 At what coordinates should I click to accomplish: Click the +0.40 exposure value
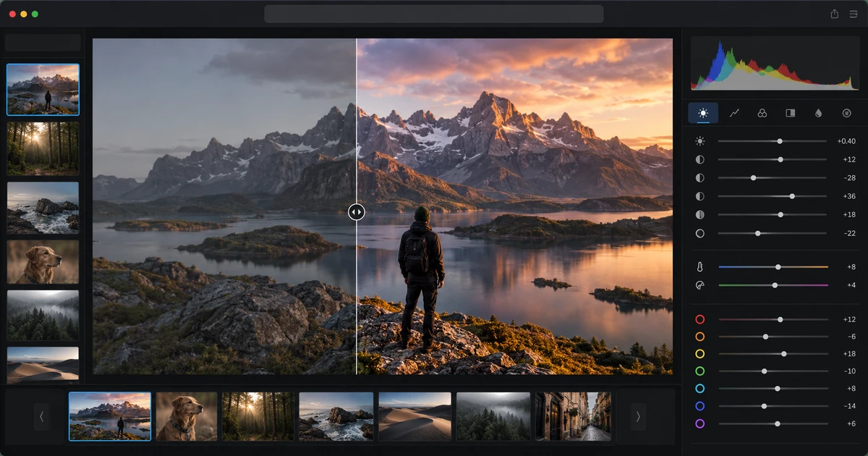pos(846,141)
